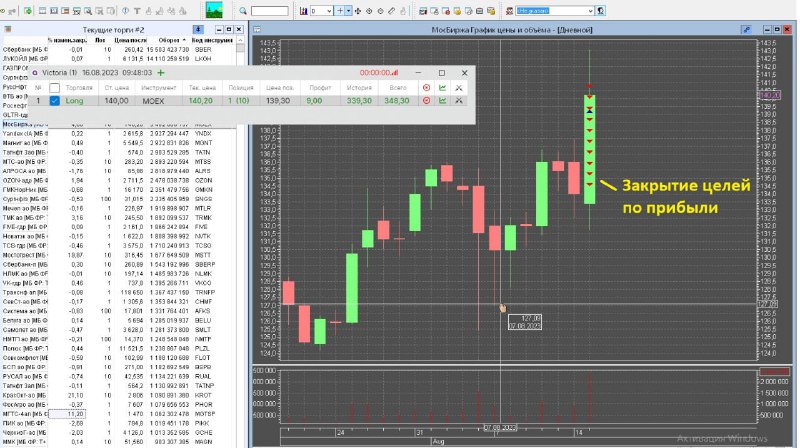Click the green landscape picture icon in toolbar
The width and height of the screenshot is (800, 448).
[x=215, y=10]
